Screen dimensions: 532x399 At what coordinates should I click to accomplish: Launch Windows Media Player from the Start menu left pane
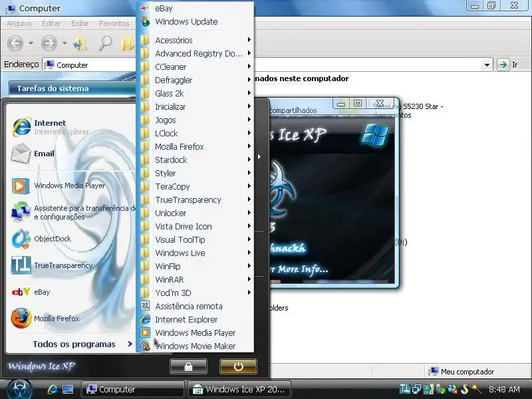[59, 186]
